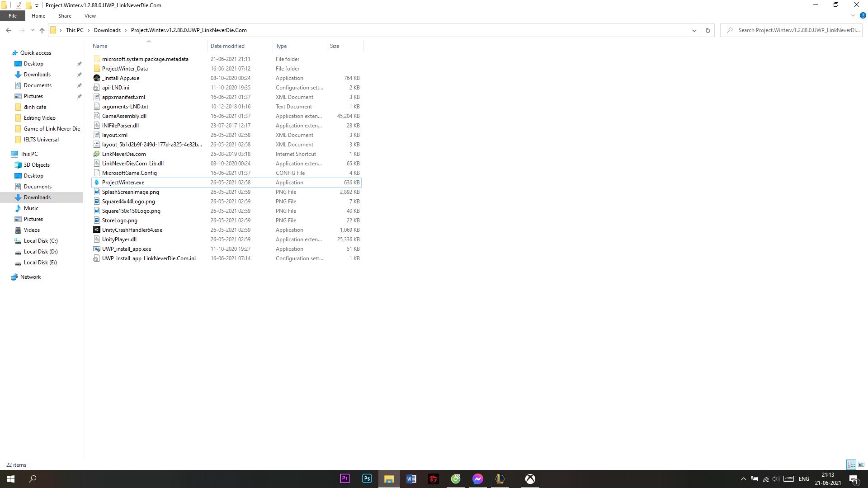
Task: Open UWP_install_app.exe installer
Action: tap(127, 249)
